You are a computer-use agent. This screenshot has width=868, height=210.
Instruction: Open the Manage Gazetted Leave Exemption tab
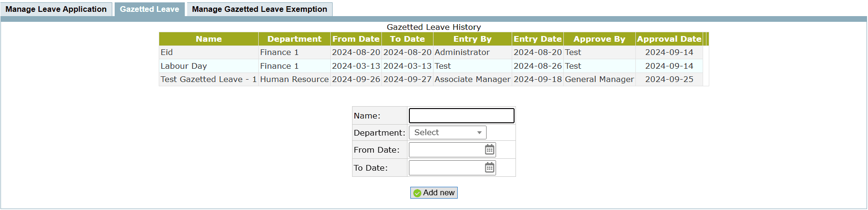point(259,9)
